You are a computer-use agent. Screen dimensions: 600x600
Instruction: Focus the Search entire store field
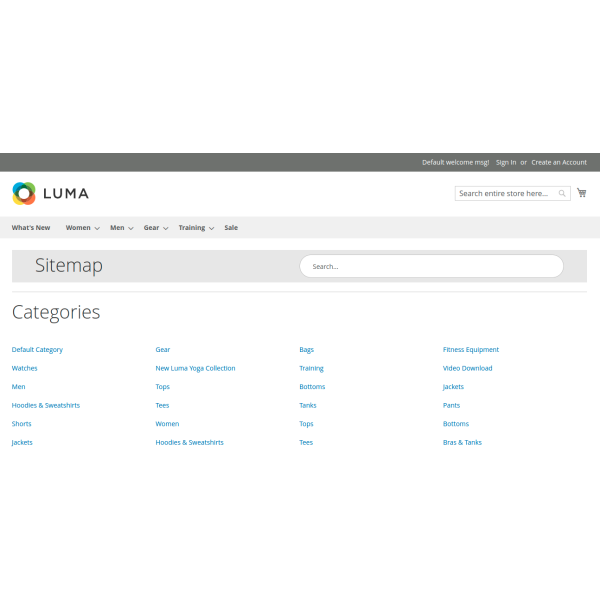point(505,193)
